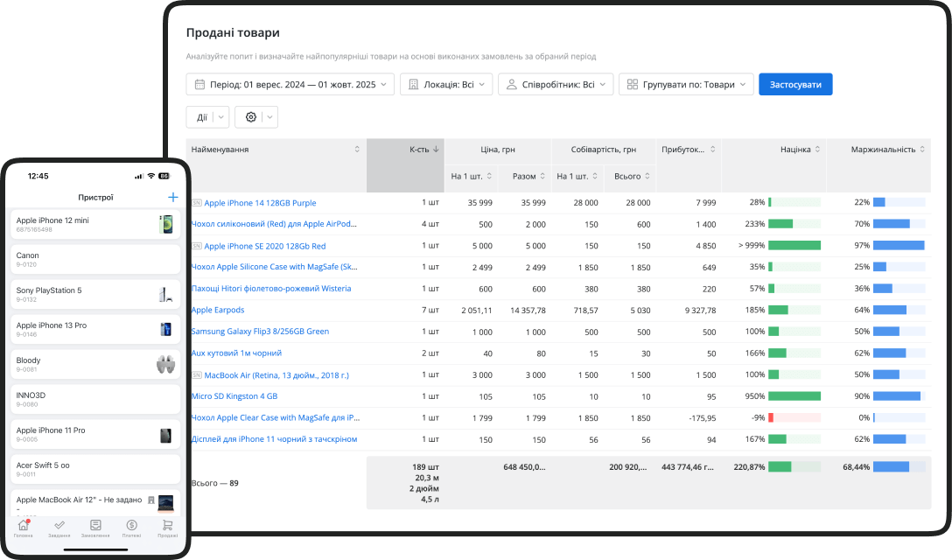Click the Застосувати button
Viewport: 952px width, 560px height.
point(795,85)
